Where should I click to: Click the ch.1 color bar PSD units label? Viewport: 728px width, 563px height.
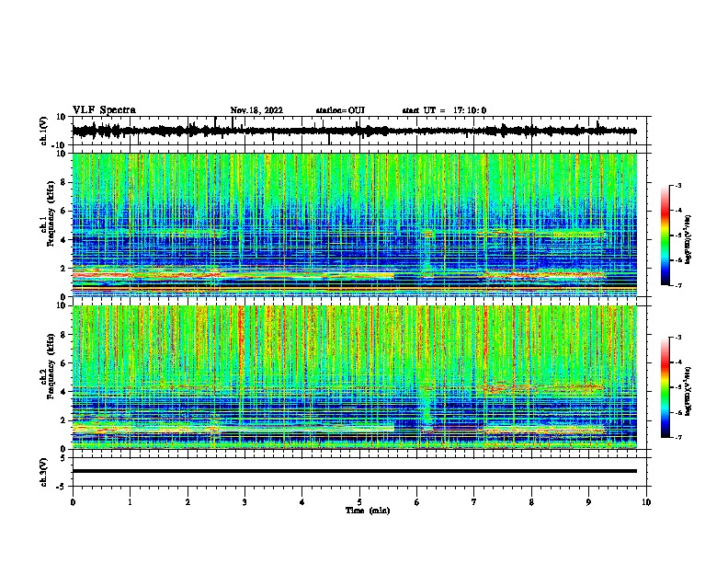click(x=688, y=239)
